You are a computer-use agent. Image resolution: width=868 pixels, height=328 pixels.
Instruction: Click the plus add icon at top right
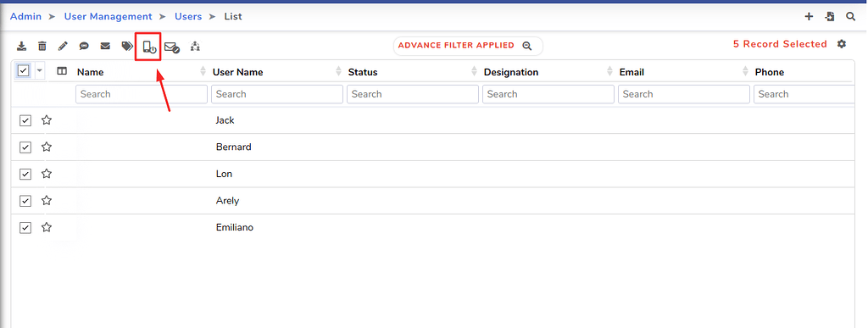(809, 17)
